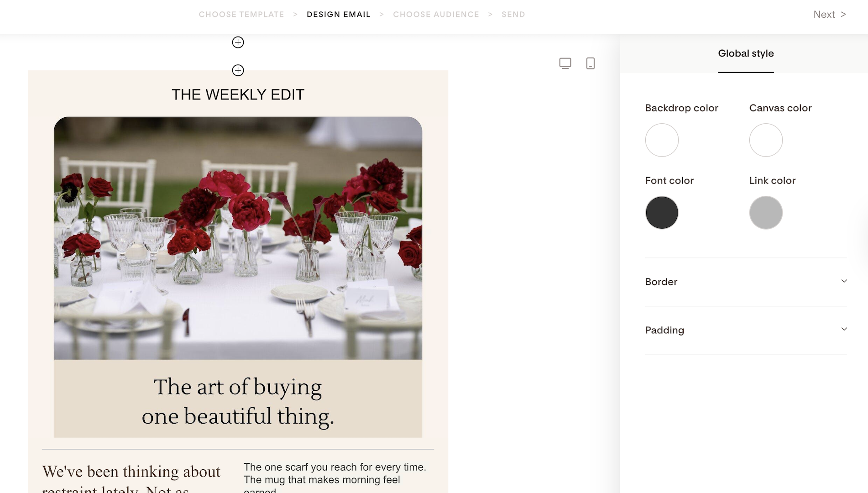Open the Backdrop color picker
868x493 pixels.
tap(662, 140)
